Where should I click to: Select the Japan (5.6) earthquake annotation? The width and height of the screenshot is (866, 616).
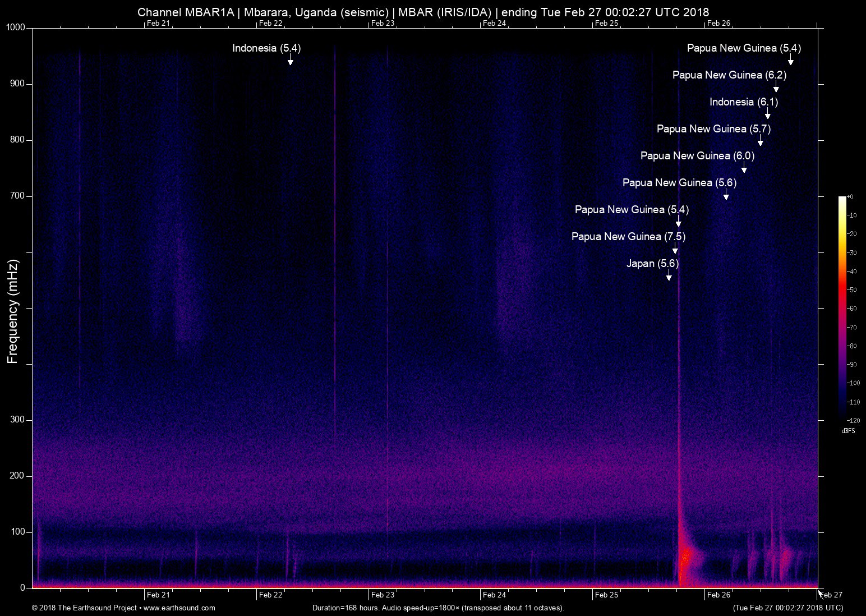click(x=652, y=264)
